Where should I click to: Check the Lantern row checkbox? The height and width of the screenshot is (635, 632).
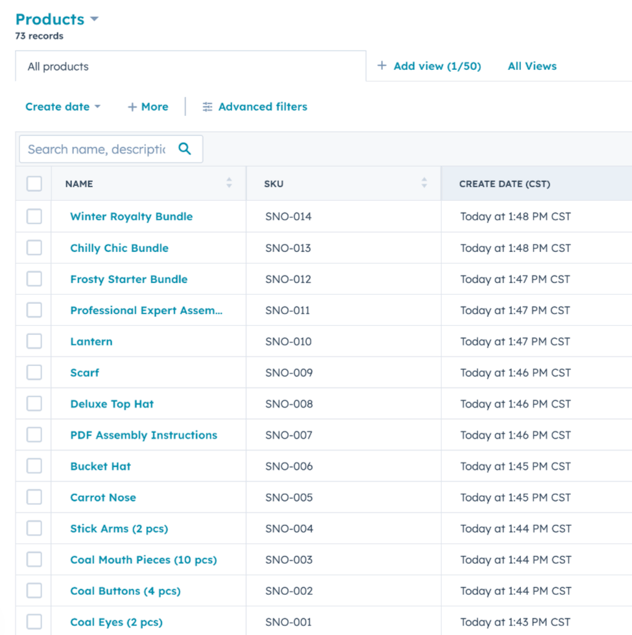pos(34,341)
